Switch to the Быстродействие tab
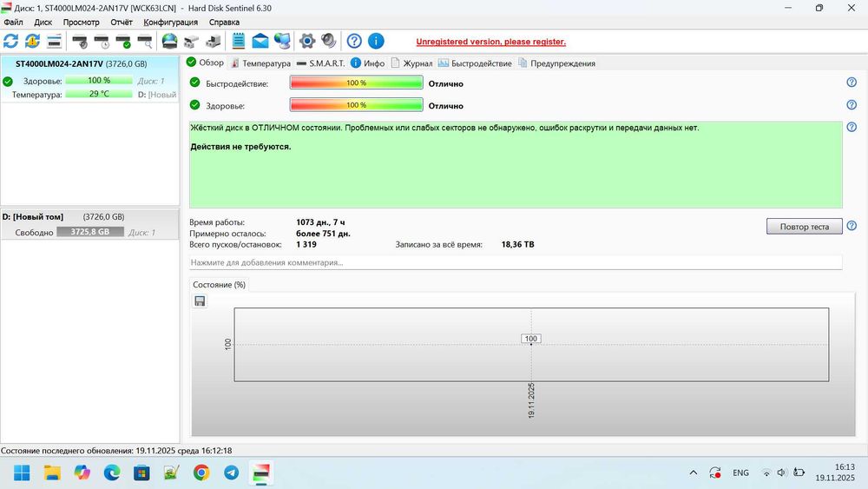The width and height of the screenshot is (868, 489). 475,63
